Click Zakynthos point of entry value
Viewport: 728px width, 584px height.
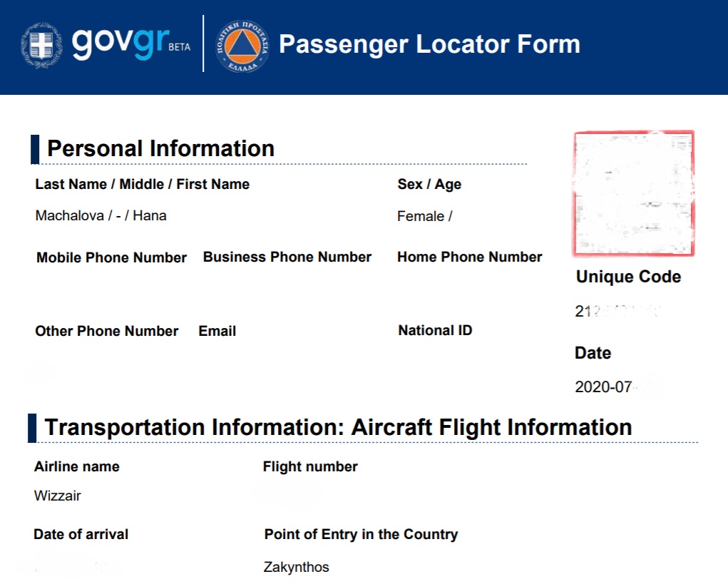coord(296,568)
